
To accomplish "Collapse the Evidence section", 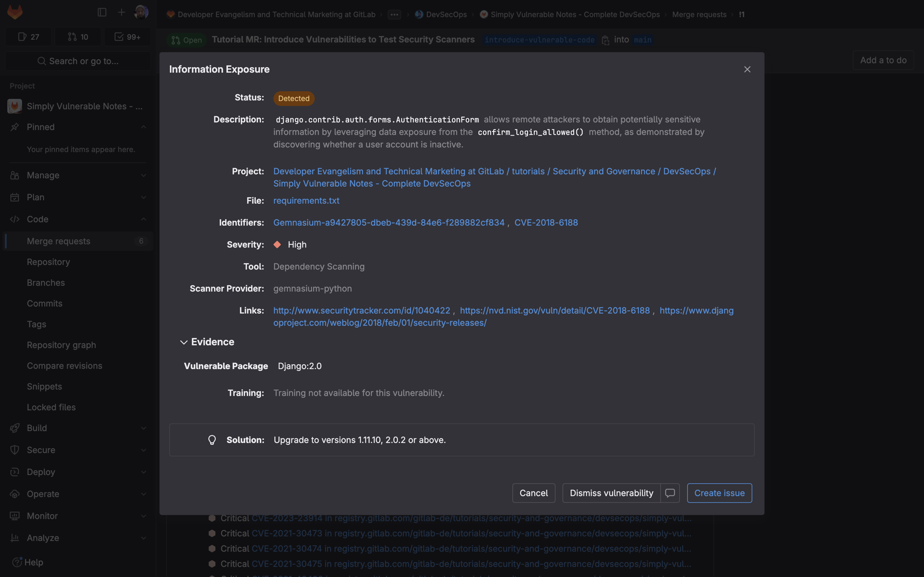I will coord(183,342).
